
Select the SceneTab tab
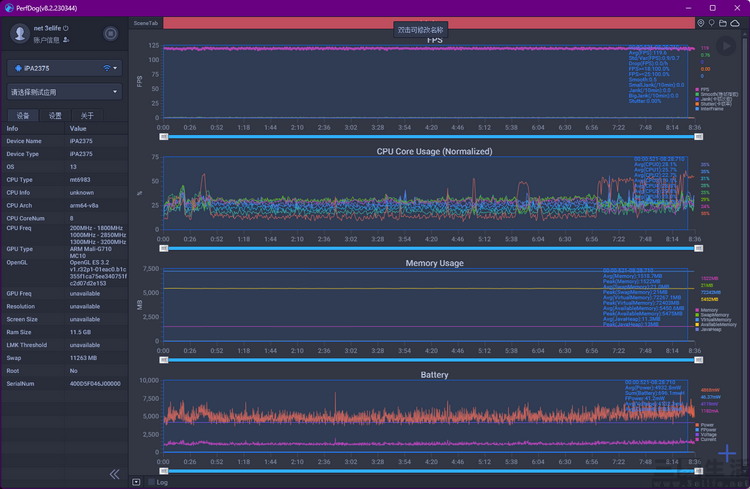[145, 23]
